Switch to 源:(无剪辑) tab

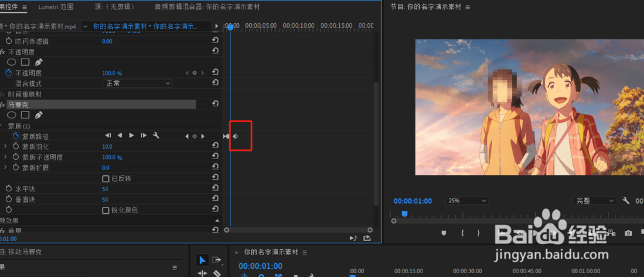tap(114, 7)
